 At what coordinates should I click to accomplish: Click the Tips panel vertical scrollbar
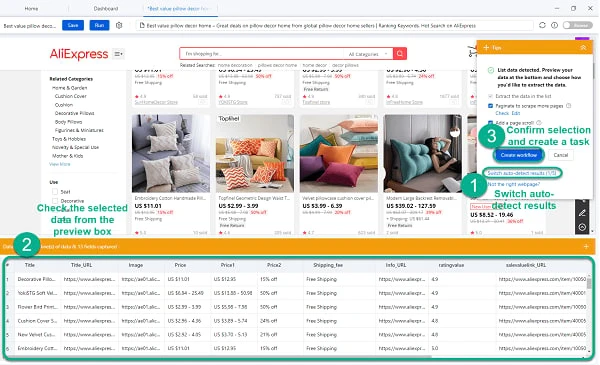point(593,71)
